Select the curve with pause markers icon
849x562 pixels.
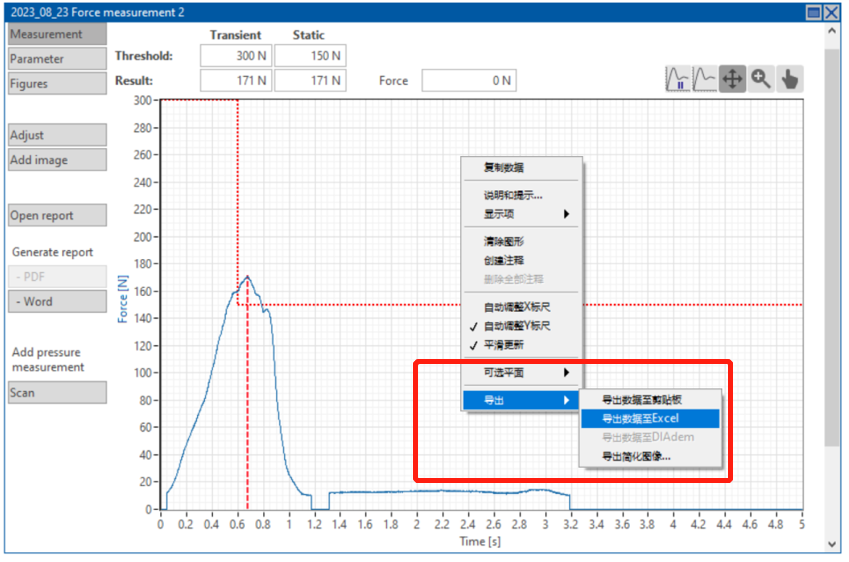(x=679, y=79)
